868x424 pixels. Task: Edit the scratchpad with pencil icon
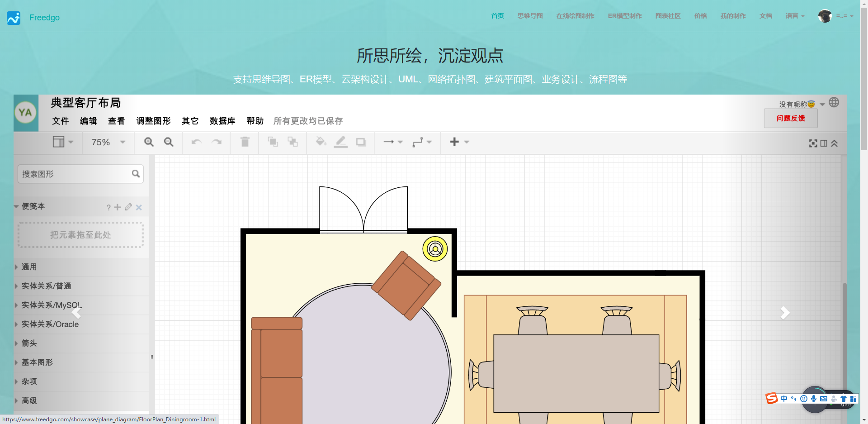(x=128, y=207)
